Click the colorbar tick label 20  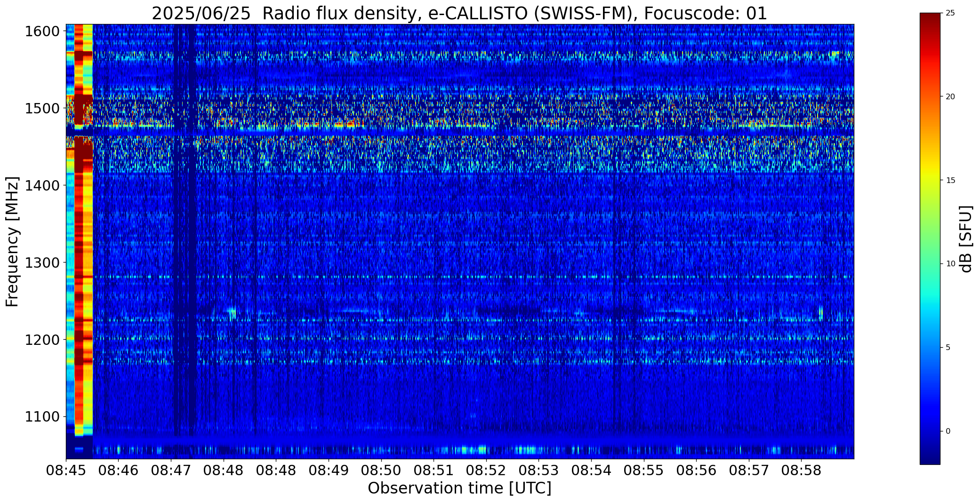coord(950,96)
